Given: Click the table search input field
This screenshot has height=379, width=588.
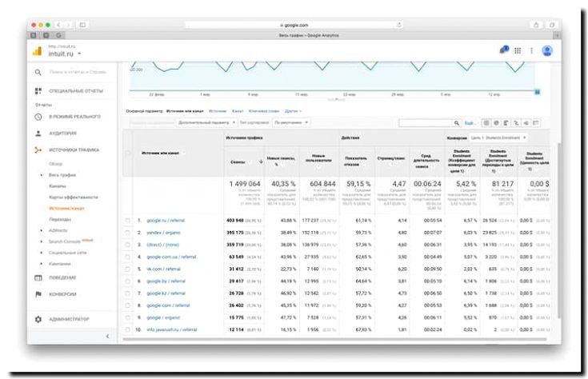Looking at the screenshot, I should click(x=424, y=122).
